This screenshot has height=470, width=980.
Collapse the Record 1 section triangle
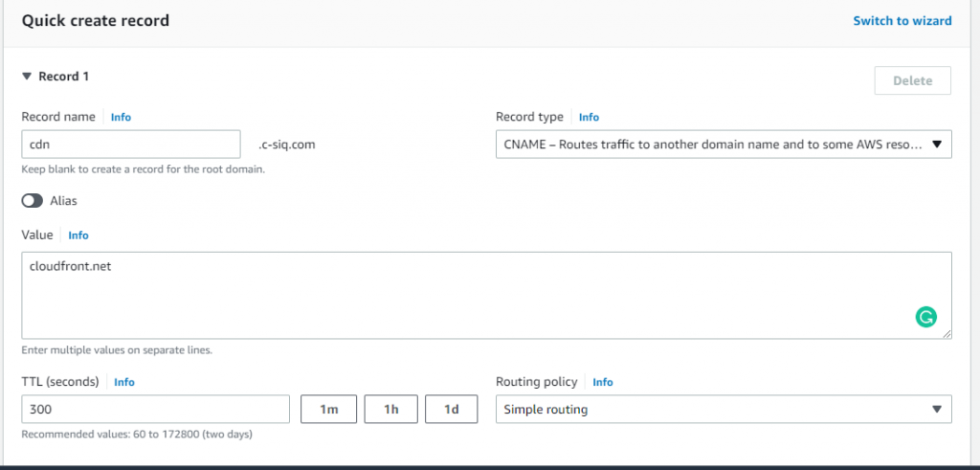pyautogui.click(x=26, y=77)
